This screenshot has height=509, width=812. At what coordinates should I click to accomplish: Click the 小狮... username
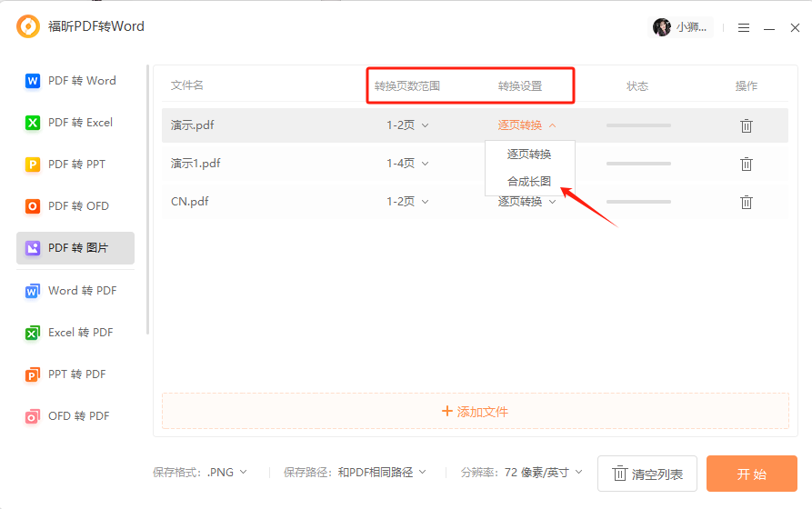[691, 27]
